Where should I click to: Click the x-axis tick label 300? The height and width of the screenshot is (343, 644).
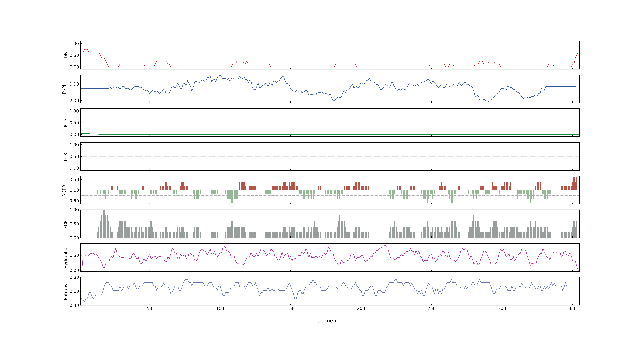[x=502, y=309]
